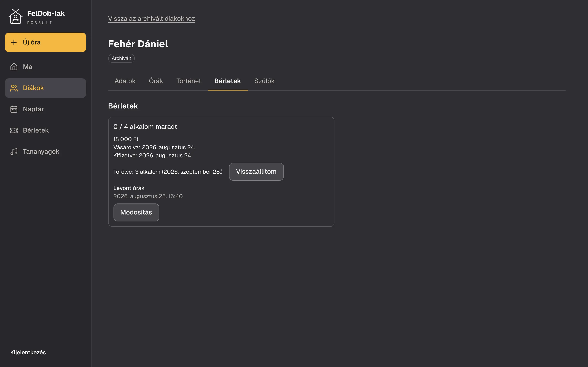Click the home icon beside Ma
The image size is (588, 367).
14,67
